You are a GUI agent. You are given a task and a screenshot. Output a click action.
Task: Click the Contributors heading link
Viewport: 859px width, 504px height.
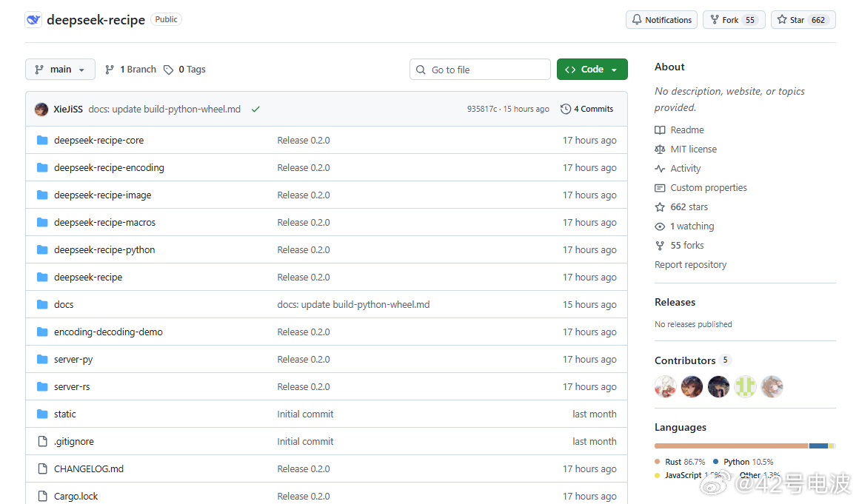[x=685, y=360]
